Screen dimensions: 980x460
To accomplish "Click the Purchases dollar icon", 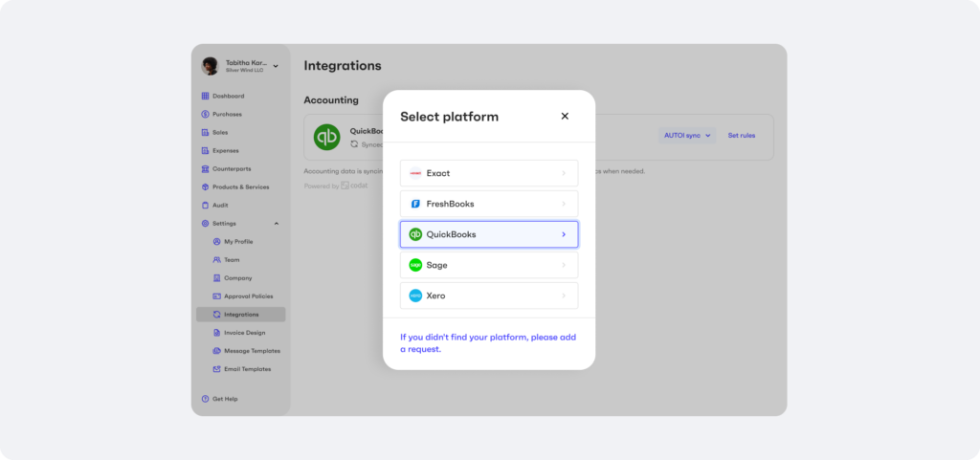I will coord(205,114).
